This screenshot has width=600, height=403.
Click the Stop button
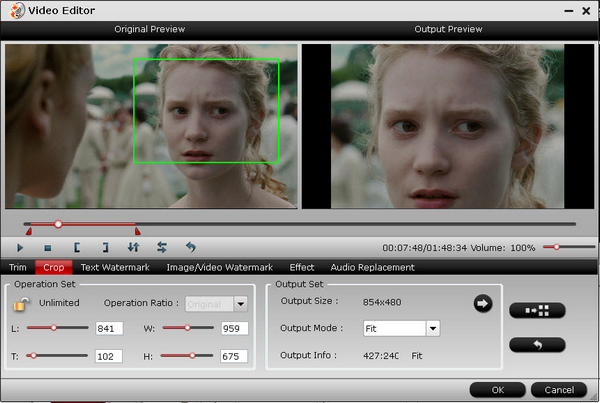point(48,248)
